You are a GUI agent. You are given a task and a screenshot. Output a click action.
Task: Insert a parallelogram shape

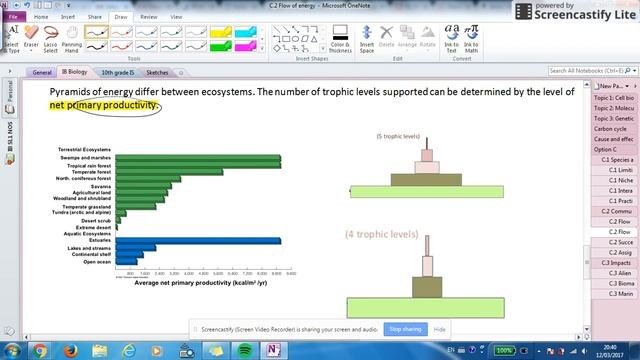click(304, 39)
